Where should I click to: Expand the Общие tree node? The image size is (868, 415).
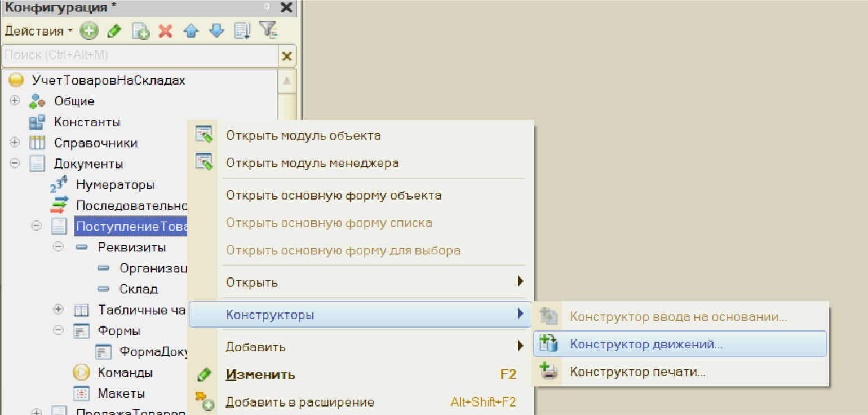pos(15,101)
